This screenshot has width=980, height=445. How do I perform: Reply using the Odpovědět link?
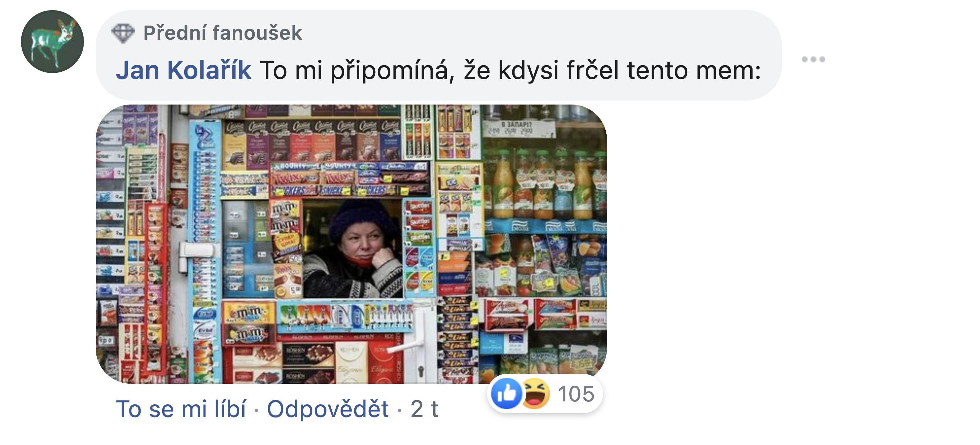point(327,409)
